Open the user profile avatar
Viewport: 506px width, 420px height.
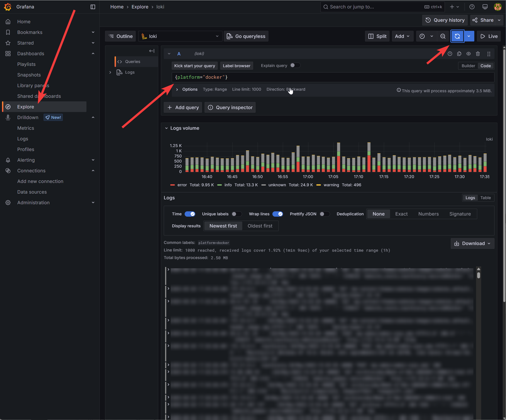(x=498, y=7)
